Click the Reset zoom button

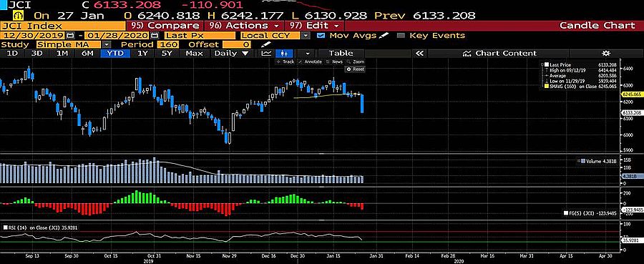click(355, 69)
